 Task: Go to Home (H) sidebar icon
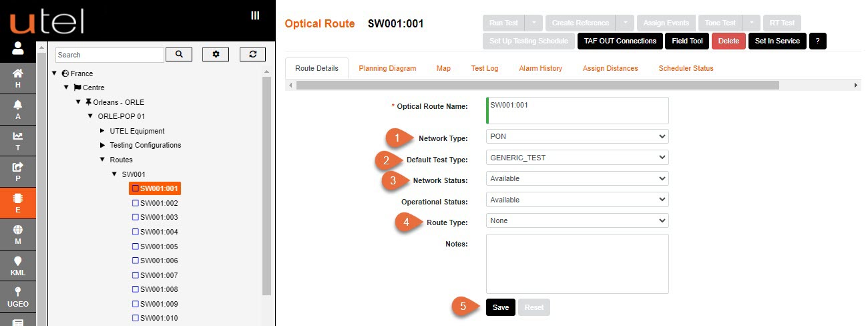point(18,78)
